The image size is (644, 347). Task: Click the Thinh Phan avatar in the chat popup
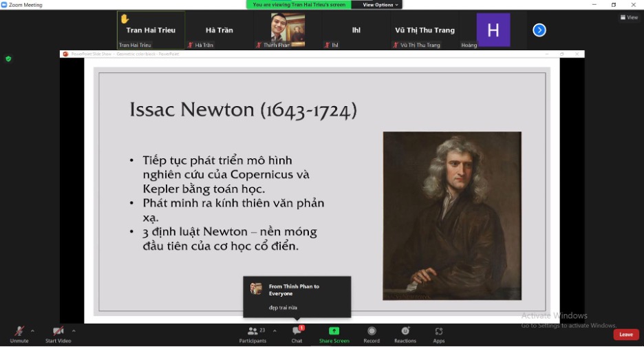256,288
